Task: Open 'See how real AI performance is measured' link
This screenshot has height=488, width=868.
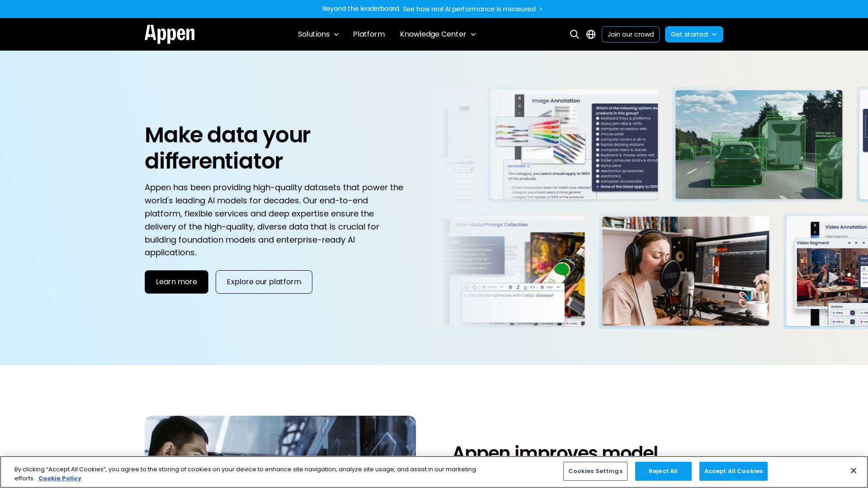Action: (469, 9)
